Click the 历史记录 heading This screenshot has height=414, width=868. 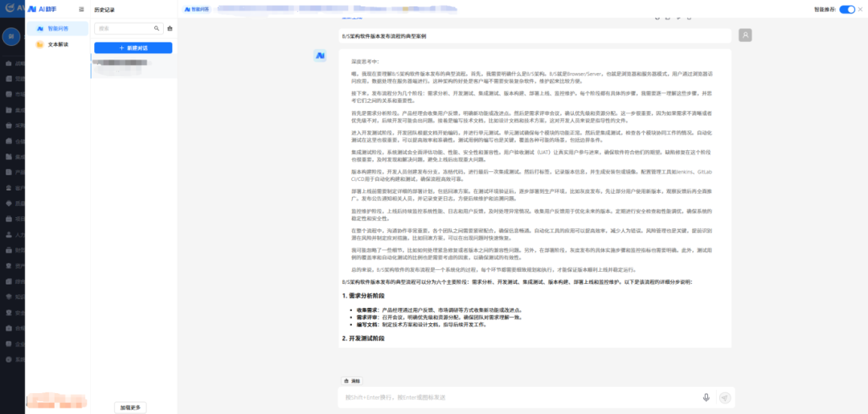click(104, 10)
